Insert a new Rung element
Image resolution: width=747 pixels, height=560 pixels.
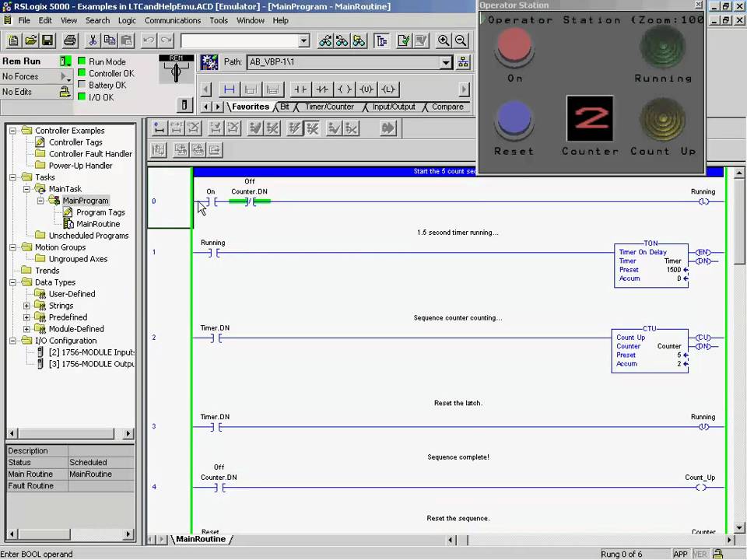coord(229,89)
